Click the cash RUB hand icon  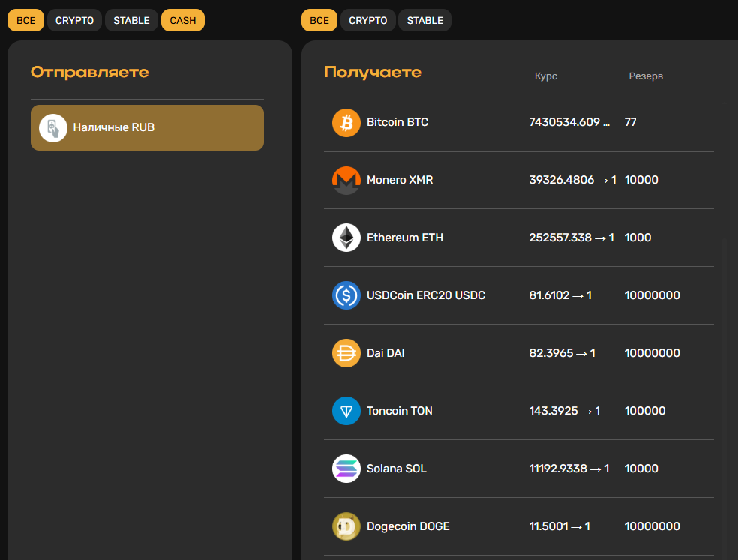tap(53, 128)
